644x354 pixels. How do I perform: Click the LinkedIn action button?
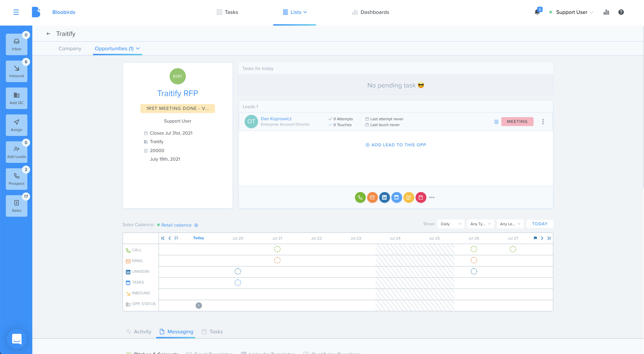point(384,197)
